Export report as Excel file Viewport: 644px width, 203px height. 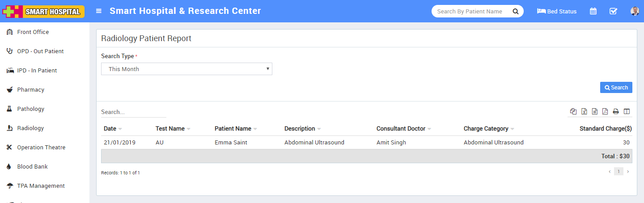pos(584,111)
